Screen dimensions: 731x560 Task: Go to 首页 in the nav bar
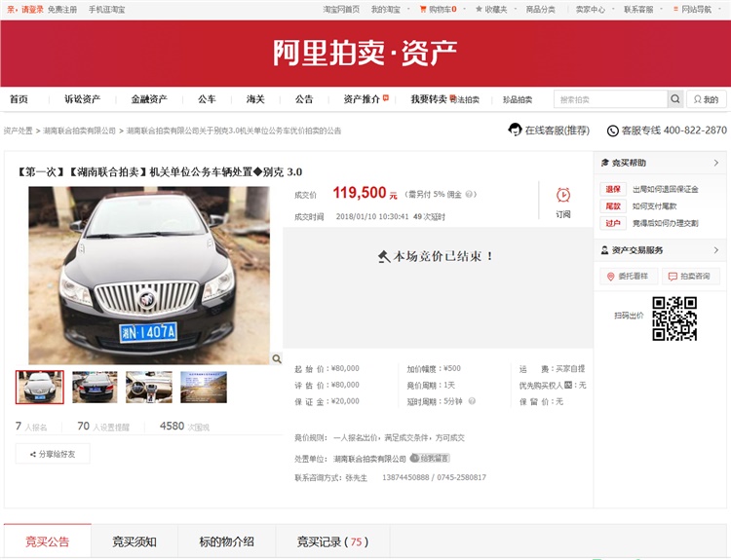coord(19,99)
